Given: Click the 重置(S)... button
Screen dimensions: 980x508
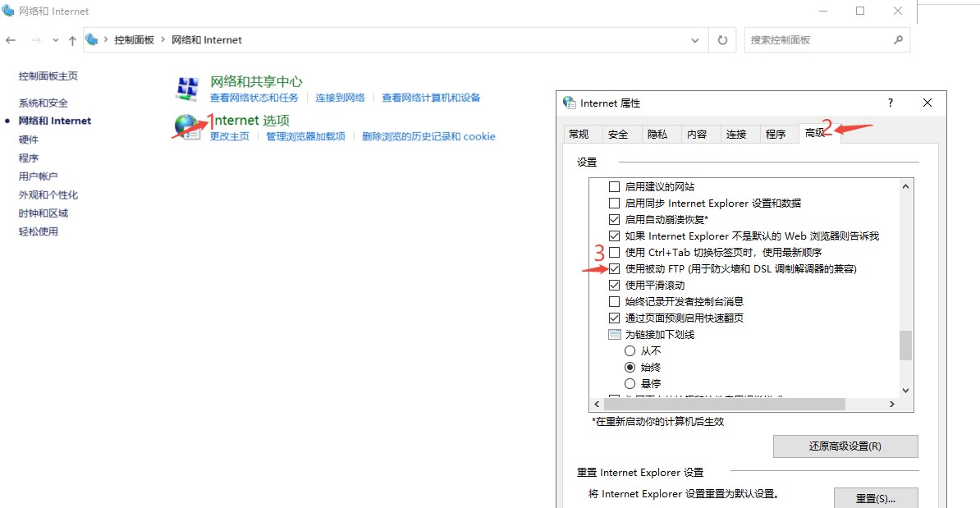Looking at the screenshot, I should click(x=876, y=498).
